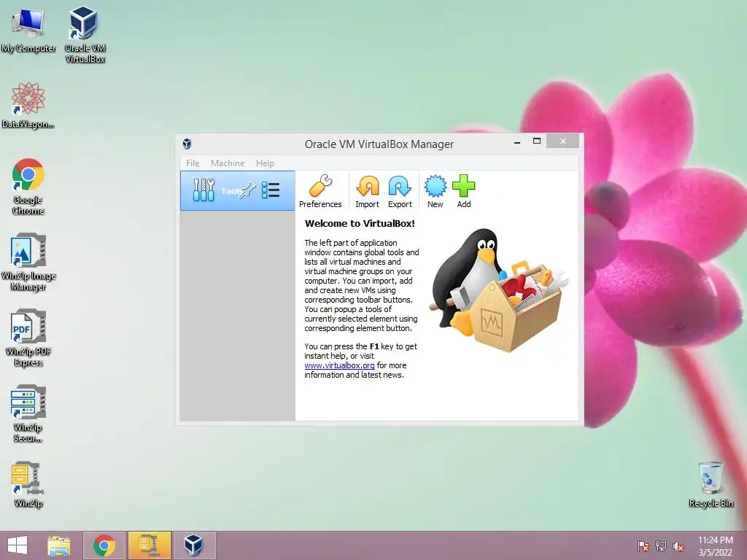Click the VirtualBox title bar icon
The height and width of the screenshot is (560, 747).
(187, 144)
